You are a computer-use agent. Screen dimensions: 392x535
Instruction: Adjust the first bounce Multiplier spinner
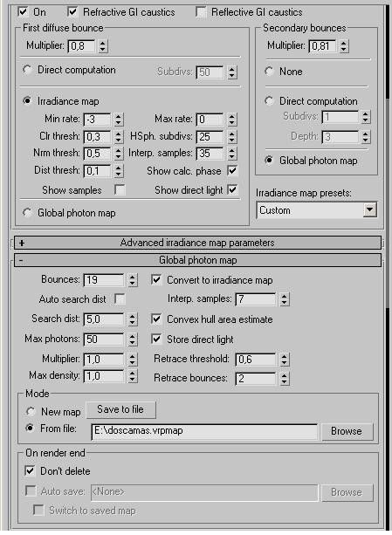click(x=103, y=46)
